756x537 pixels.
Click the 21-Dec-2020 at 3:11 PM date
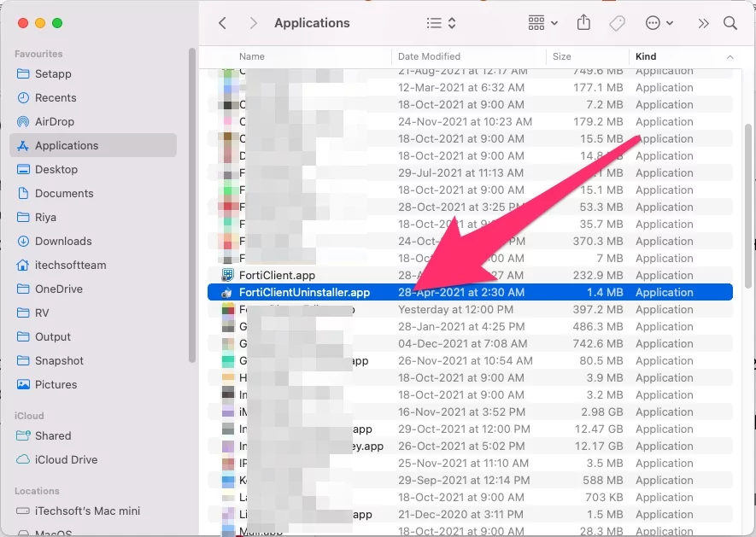click(x=460, y=514)
